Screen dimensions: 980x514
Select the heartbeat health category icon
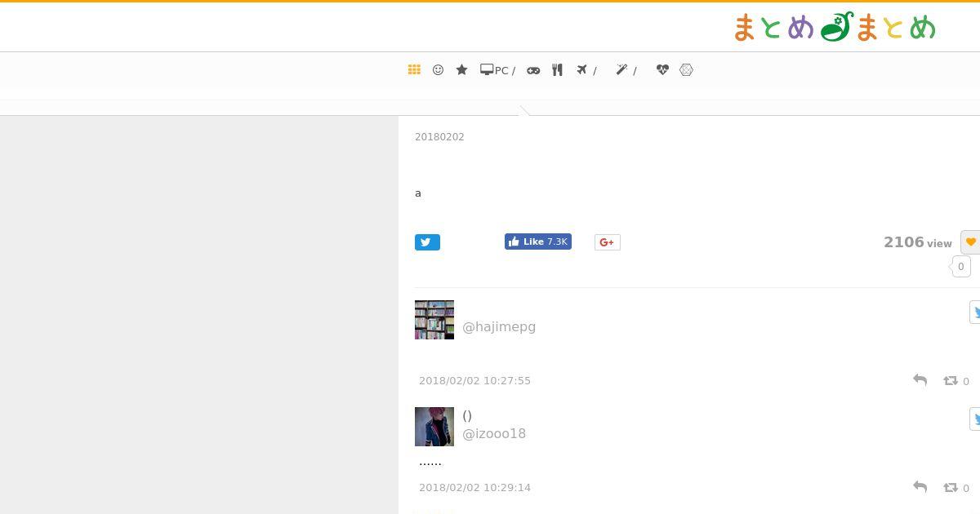662,70
